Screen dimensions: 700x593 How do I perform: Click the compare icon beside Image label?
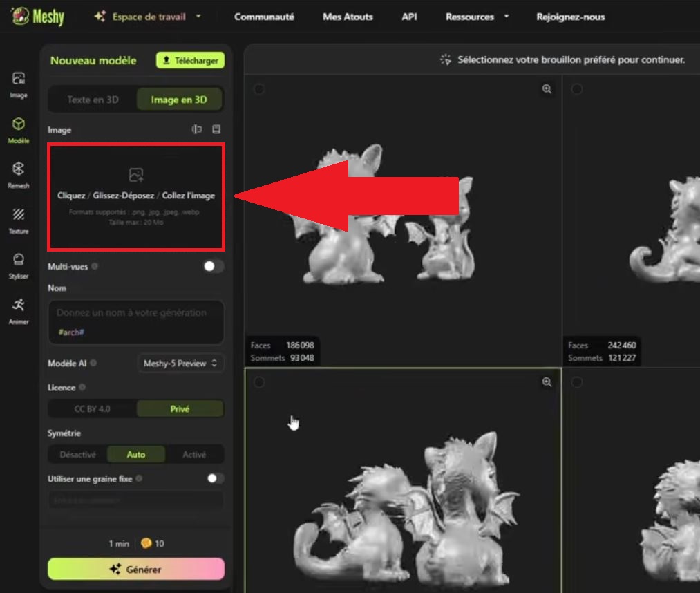197,129
